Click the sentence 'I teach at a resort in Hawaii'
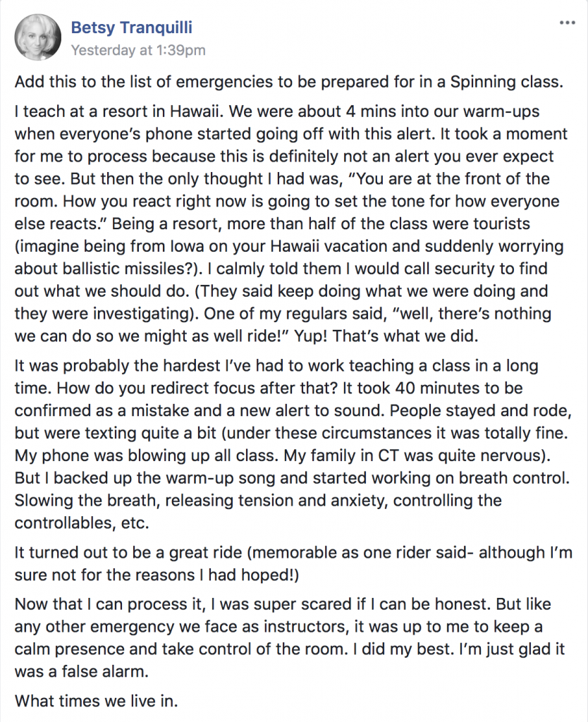588x722 pixels. pos(119,111)
